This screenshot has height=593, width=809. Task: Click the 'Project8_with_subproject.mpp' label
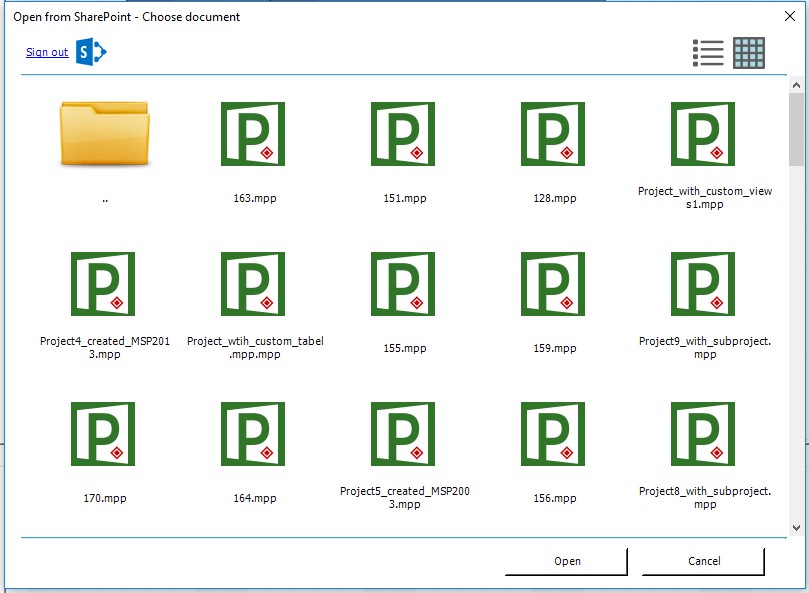[705, 498]
